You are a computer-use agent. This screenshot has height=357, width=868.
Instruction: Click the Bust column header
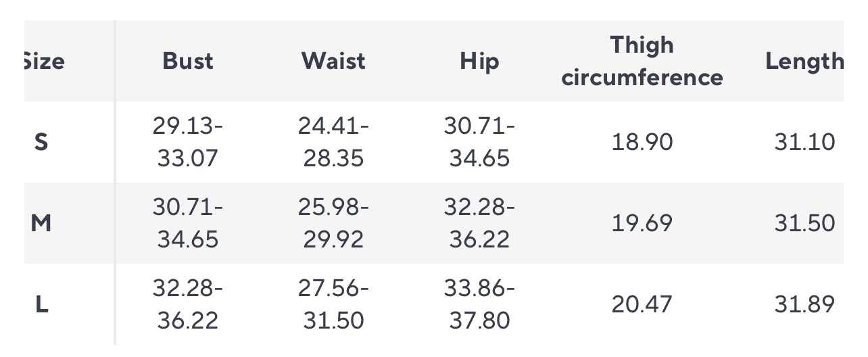tap(187, 62)
